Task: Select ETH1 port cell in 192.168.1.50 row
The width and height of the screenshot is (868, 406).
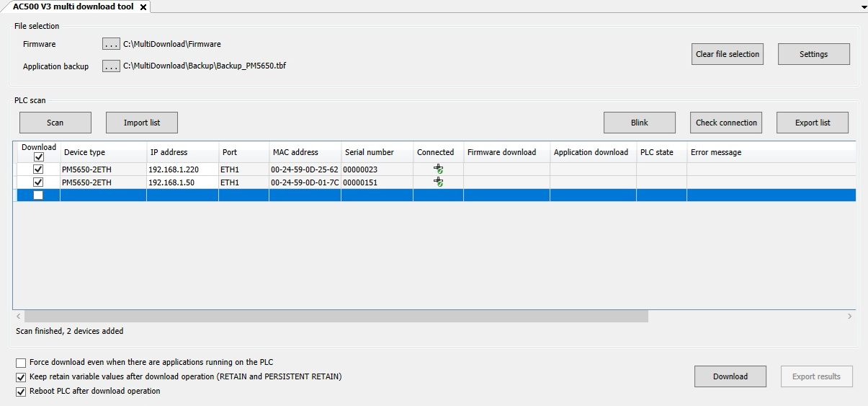Action: (244, 182)
